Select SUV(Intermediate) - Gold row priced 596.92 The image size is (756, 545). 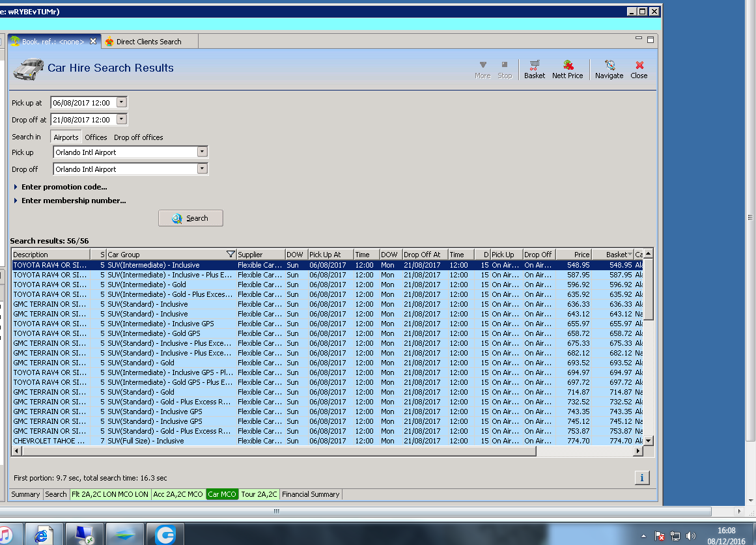[x=328, y=285]
